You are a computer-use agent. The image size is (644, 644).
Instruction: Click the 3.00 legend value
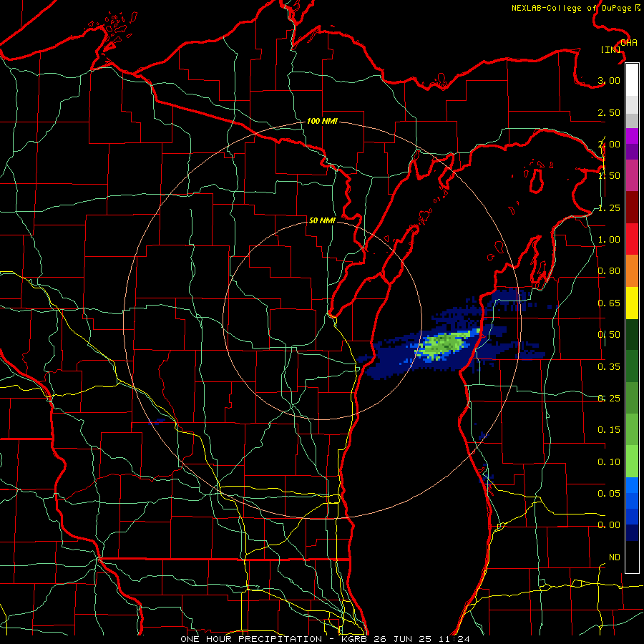[609, 80]
